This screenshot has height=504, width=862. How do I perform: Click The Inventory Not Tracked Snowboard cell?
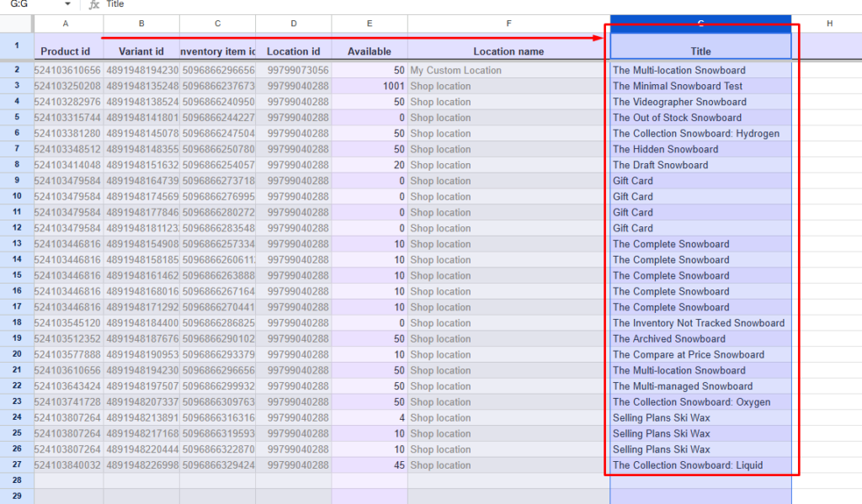click(x=701, y=323)
